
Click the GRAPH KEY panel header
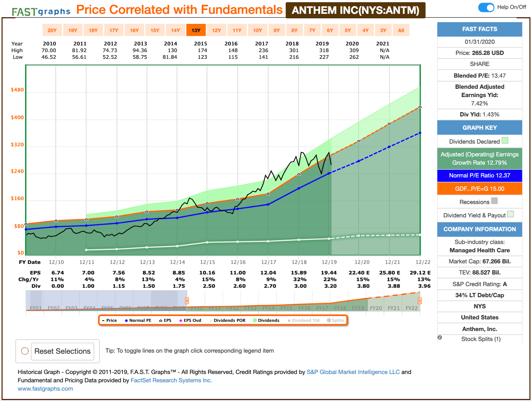click(x=479, y=128)
